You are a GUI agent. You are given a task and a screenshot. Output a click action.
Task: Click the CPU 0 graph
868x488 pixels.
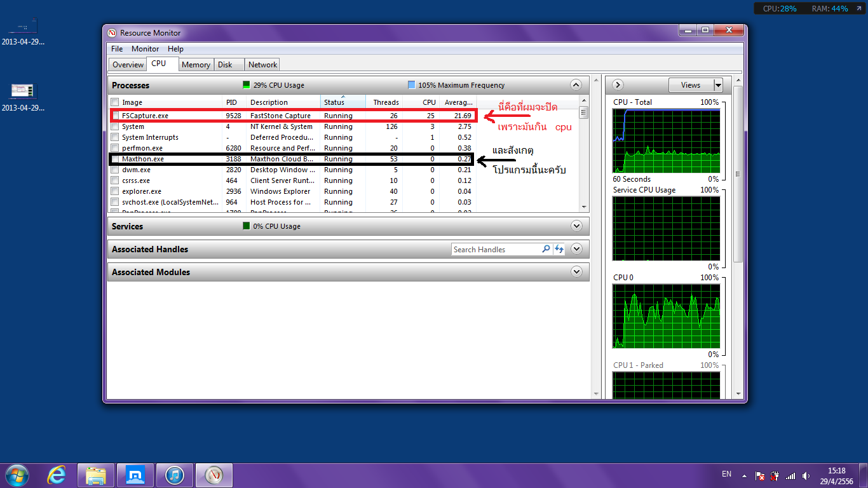pos(666,316)
